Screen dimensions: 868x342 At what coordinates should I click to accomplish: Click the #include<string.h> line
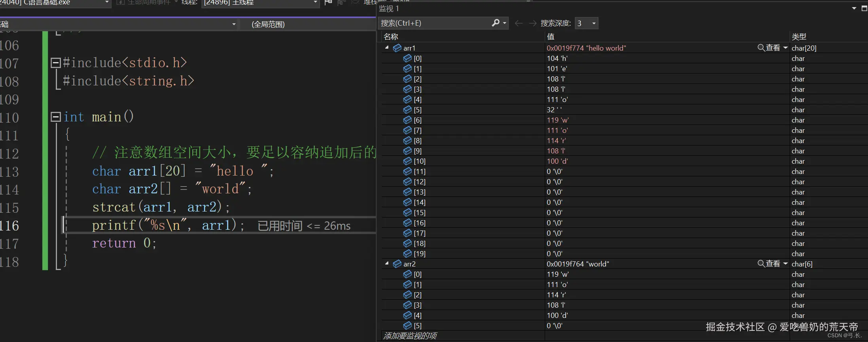[x=129, y=81]
